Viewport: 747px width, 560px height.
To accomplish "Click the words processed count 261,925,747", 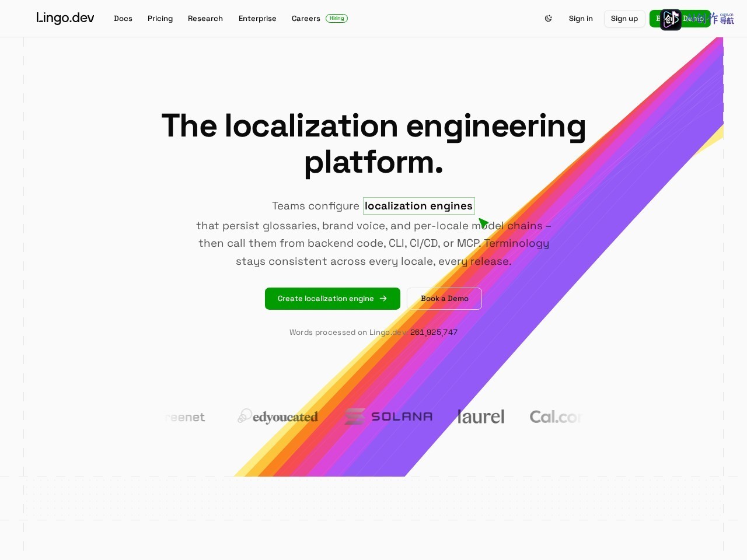I will (x=434, y=332).
